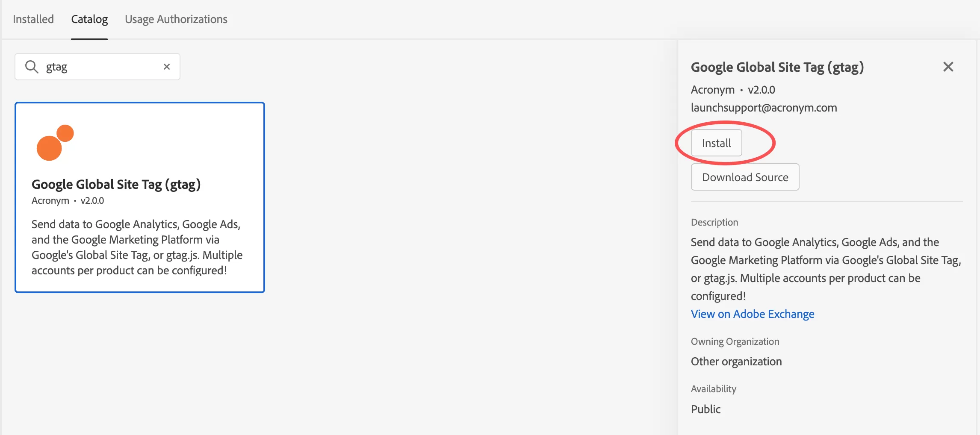Click the Public availability value
This screenshot has height=435, width=980.
pyautogui.click(x=705, y=409)
